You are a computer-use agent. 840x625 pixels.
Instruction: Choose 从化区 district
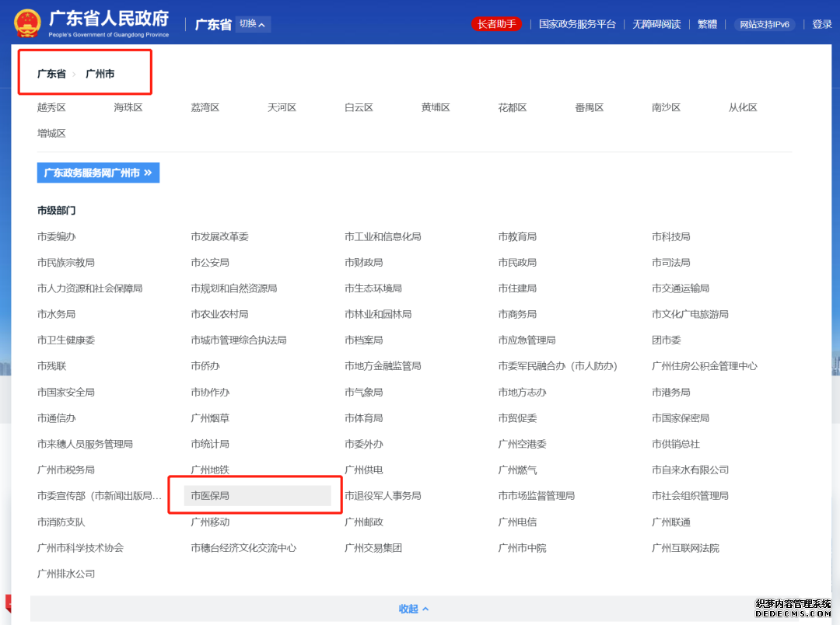(x=743, y=107)
